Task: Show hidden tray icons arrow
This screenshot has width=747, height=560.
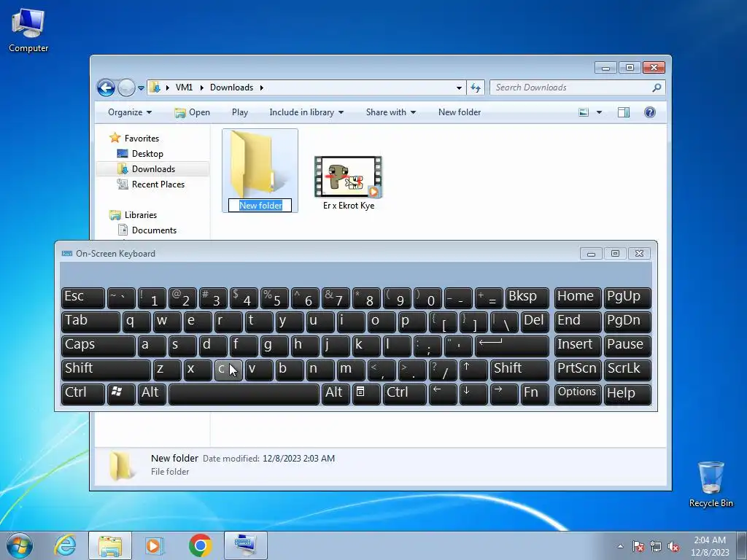Action: (620, 547)
